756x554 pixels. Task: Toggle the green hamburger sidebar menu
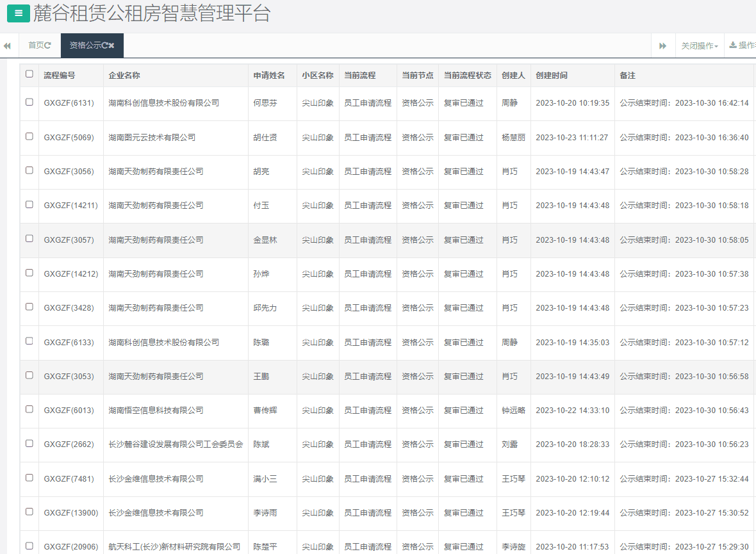tap(18, 13)
